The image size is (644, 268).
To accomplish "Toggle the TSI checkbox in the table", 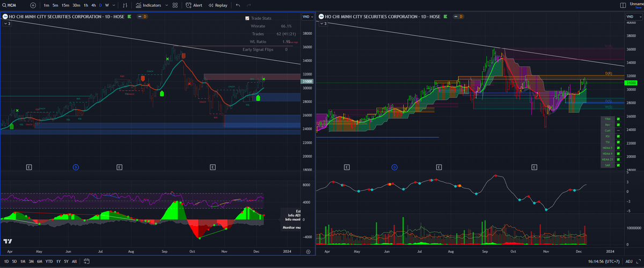I will [618, 142].
